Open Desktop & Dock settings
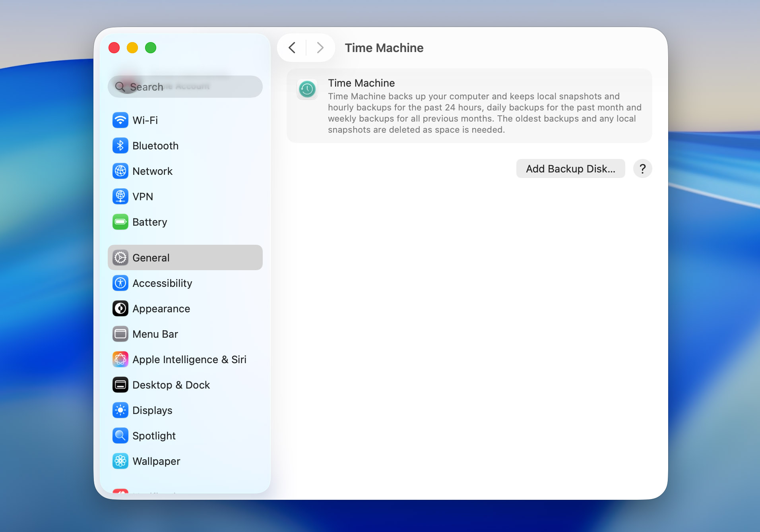This screenshot has height=532, width=760. (x=185, y=385)
